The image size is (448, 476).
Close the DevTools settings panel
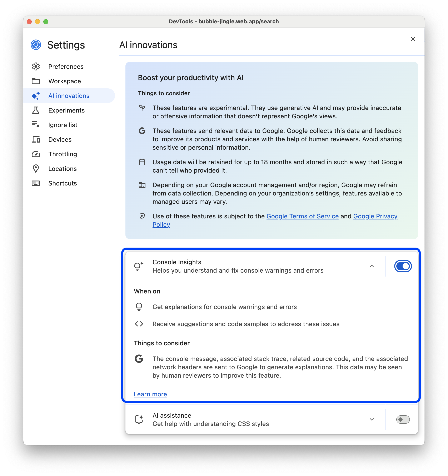click(413, 39)
